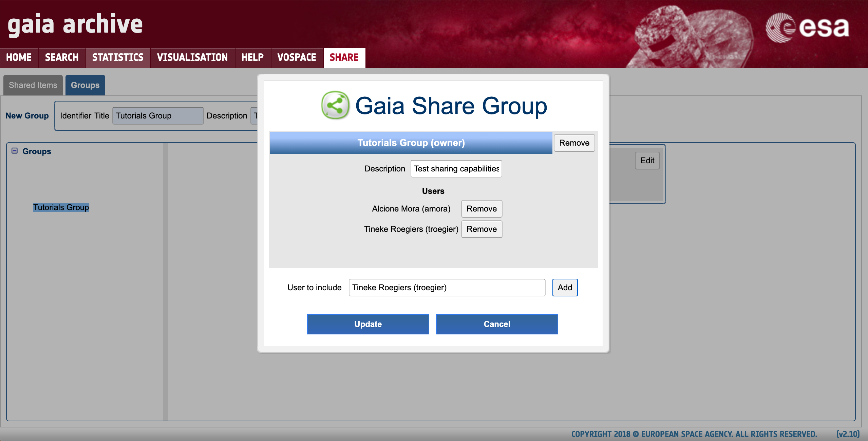Click the version (v2.10) label
Screen dimensions: 868x441
click(x=848, y=434)
